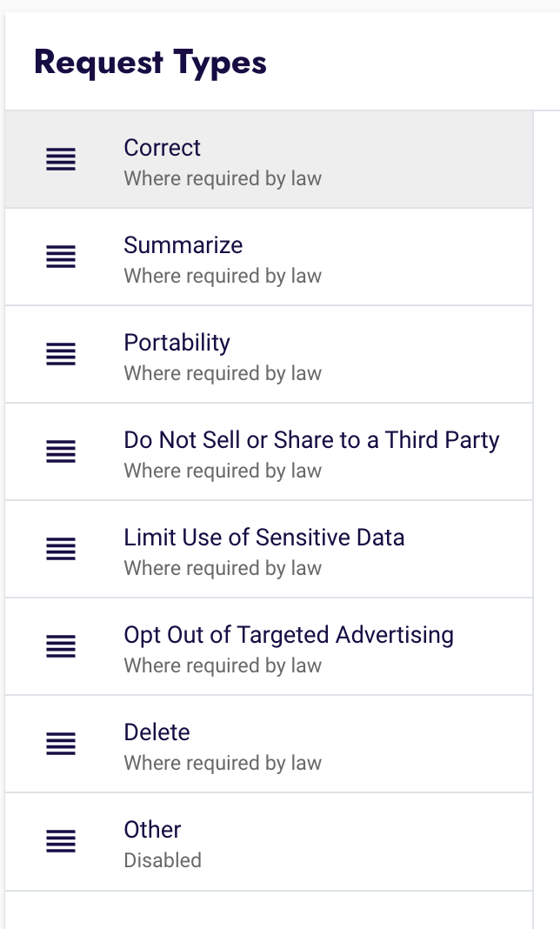This screenshot has height=929, width=560.
Task: Click the drag handle next to Correct
Action: (x=60, y=160)
